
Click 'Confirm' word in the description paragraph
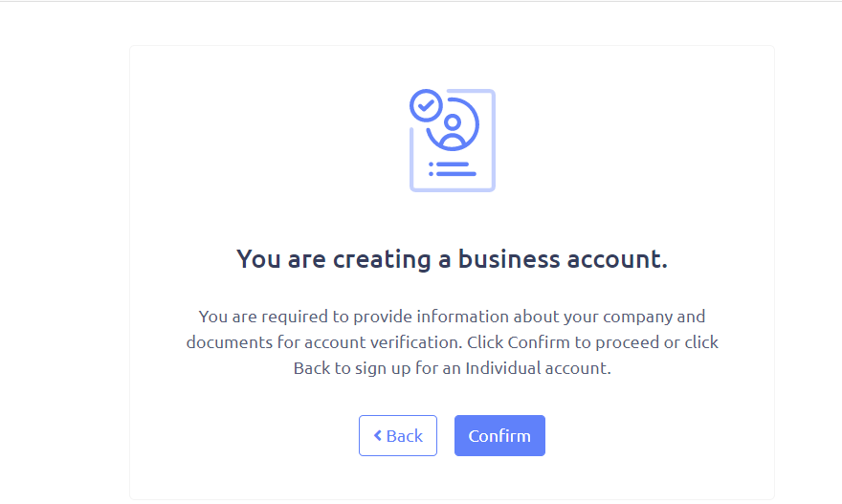539,342
